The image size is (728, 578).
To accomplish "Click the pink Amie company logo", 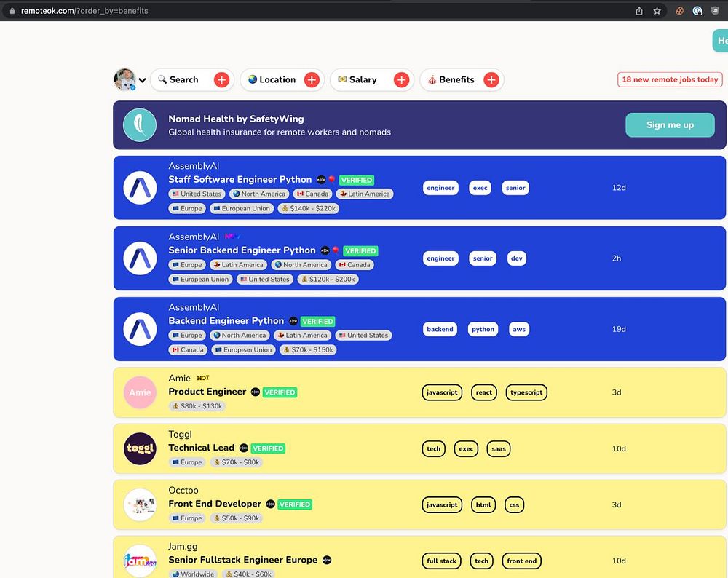I will [x=140, y=392].
